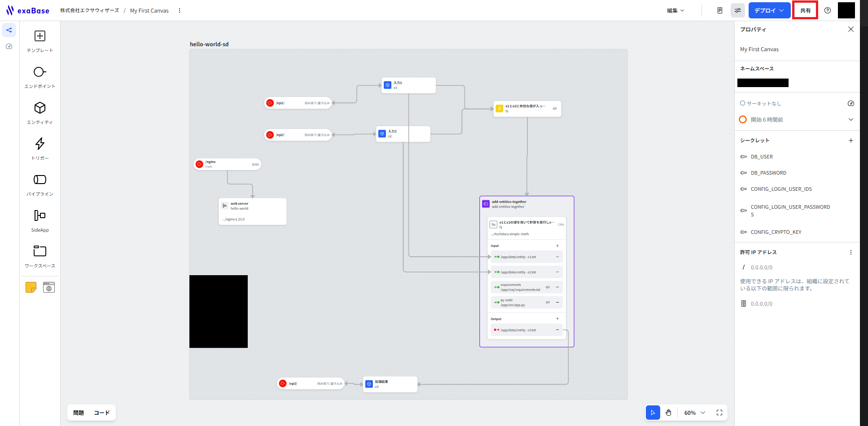868x426 pixels.
Task: Open code editor for requirements input
Action: click(548, 287)
